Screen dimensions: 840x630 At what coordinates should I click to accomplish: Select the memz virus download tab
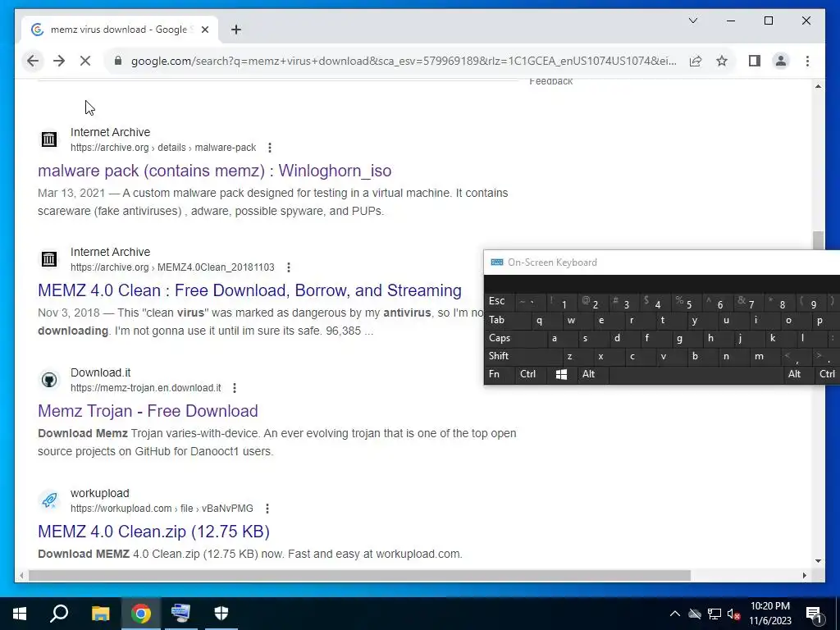[120, 30]
